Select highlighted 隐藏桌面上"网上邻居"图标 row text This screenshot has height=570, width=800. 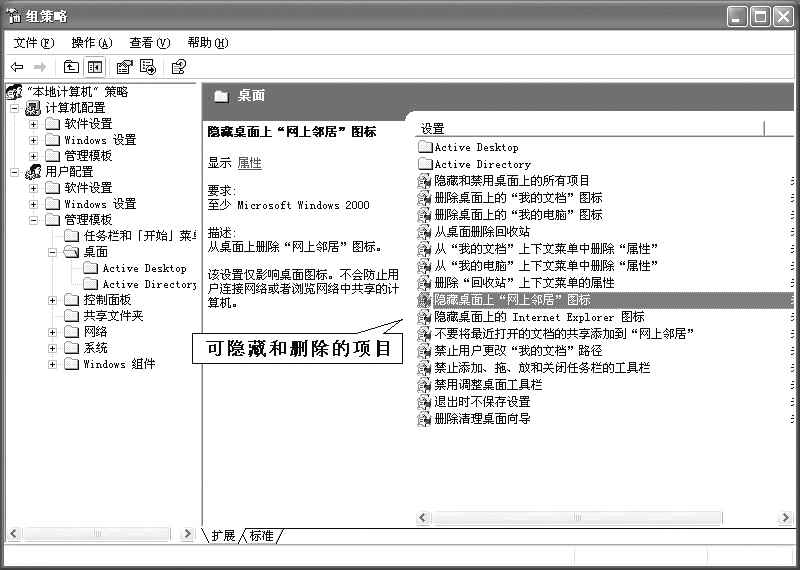click(512, 300)
